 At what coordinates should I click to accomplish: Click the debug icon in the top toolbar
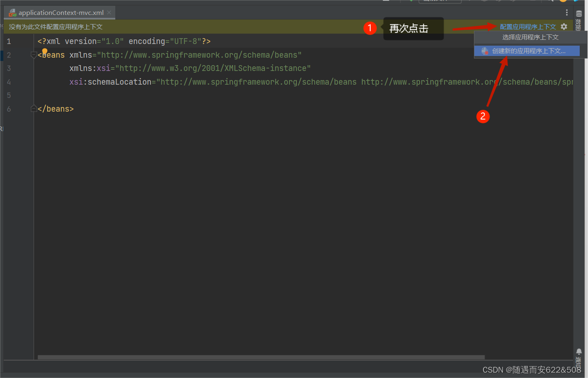click(484, 1)
